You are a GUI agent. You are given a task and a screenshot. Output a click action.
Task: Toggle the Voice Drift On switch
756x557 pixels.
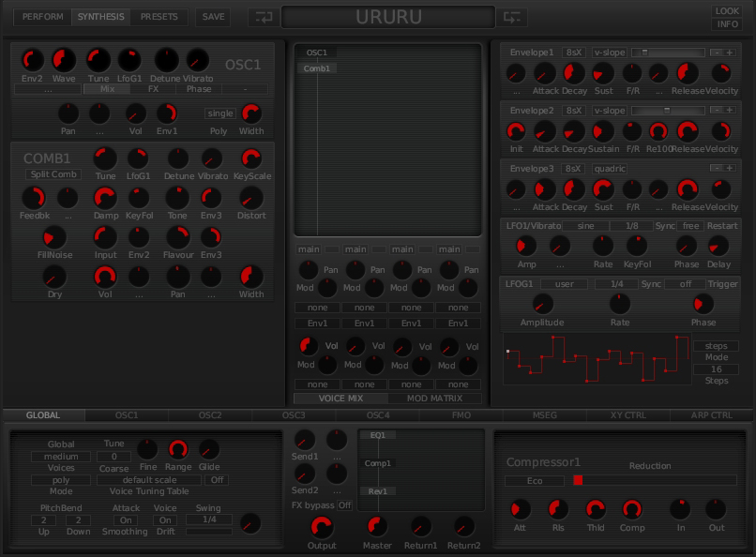(165, 520)
